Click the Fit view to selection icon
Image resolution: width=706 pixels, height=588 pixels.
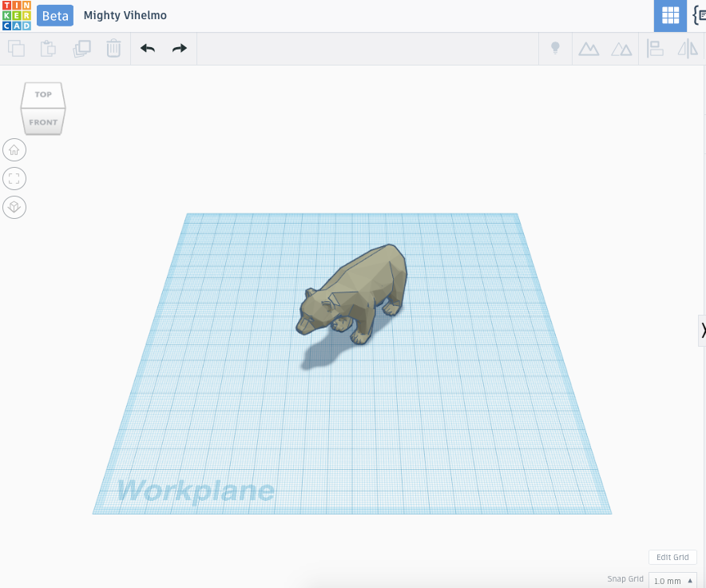pos(14,178)
